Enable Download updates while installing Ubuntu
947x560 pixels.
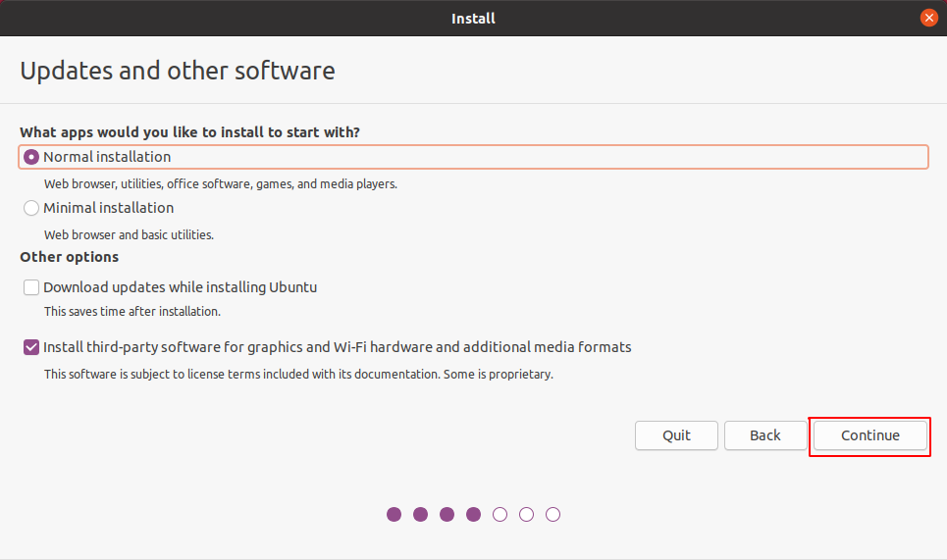tap(31, 287)
